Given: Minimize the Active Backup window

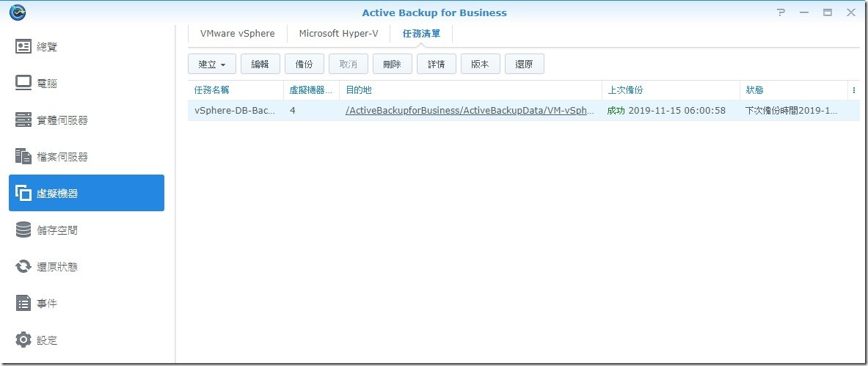Looking at the screenshot, I should (x=804, y=12).
